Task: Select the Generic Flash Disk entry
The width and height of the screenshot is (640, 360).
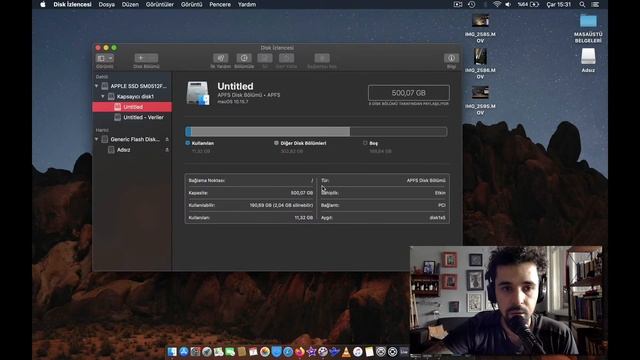Action: [x=132, y=139]
